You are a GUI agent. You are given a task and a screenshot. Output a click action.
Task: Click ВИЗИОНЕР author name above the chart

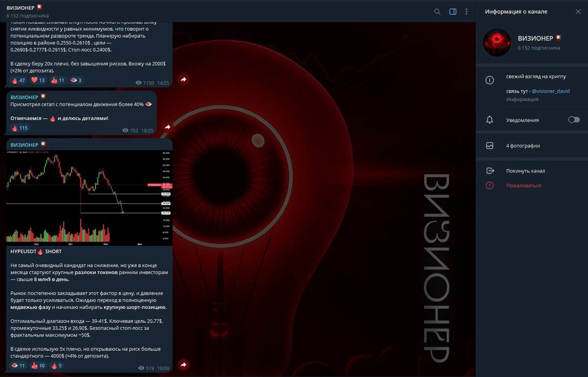coord(24,145)
